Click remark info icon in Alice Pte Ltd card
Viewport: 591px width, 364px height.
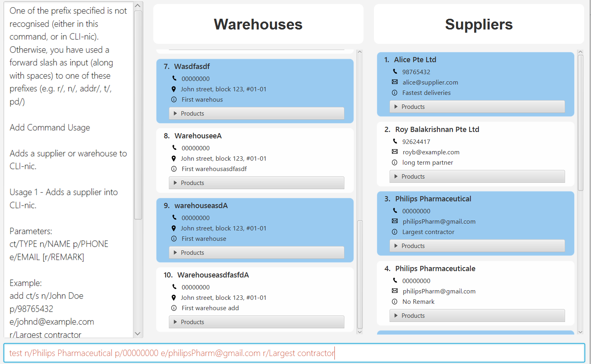point(395,92)
